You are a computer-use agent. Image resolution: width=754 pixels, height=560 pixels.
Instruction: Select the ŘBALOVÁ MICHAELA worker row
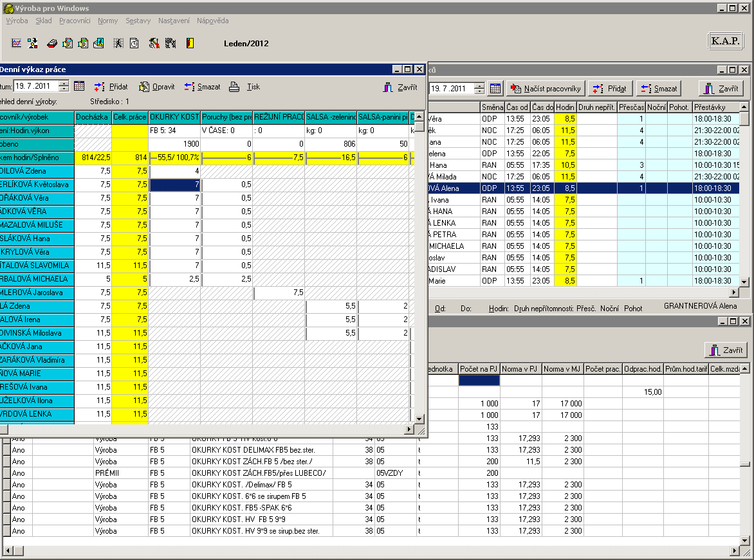[207, 279]
